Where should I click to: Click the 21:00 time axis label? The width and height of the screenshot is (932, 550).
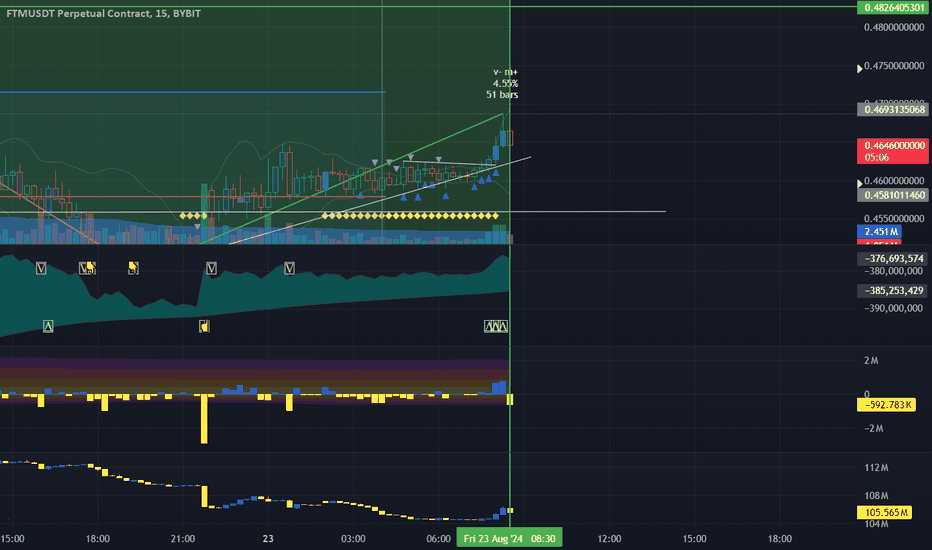(182, 539)
